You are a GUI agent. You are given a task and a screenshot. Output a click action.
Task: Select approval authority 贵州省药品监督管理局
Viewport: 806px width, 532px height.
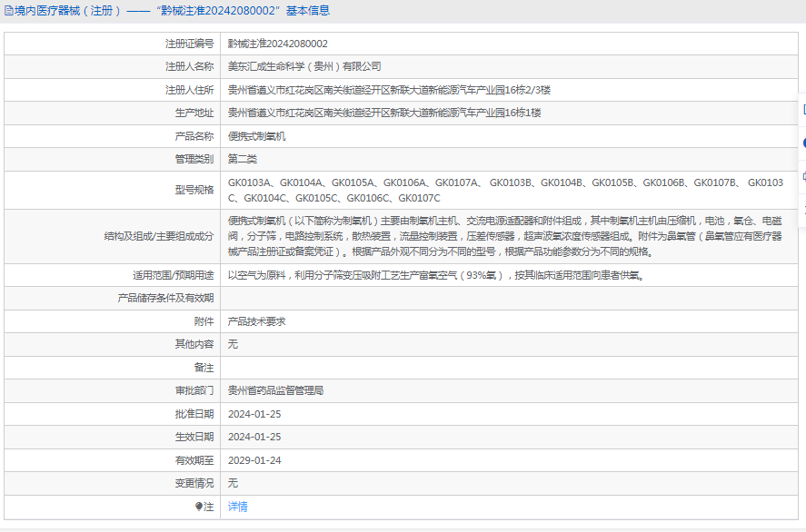pyautogui.click(x=275, y=390)
